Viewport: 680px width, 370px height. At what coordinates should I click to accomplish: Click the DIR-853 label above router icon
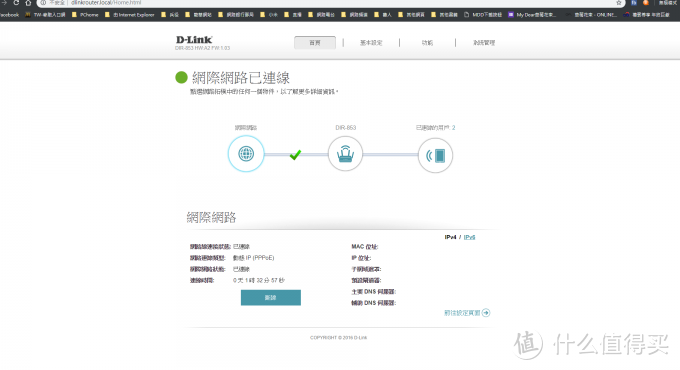(346, 128)
